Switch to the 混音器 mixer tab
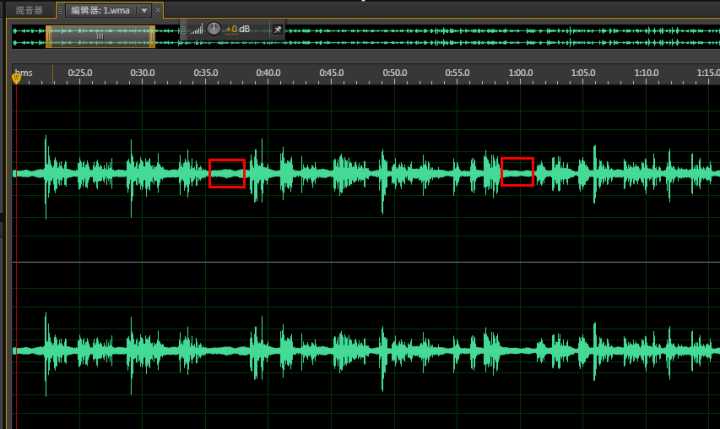 coord(29,10)
